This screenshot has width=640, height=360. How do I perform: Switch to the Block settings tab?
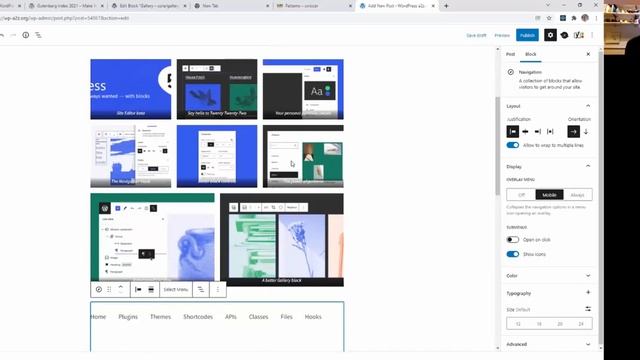(x=531, y=54)
